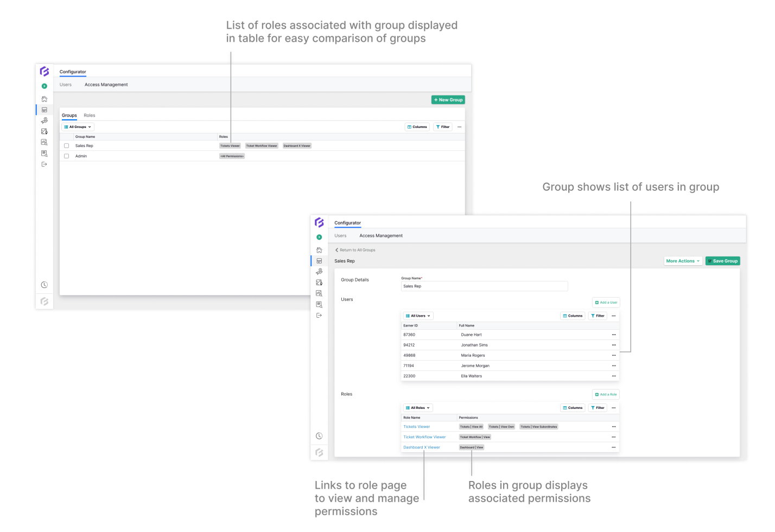The width and height of the screenshot is (775, 532).
Task: Click the Earner ID column header
Action: click(x=411, y=326)
